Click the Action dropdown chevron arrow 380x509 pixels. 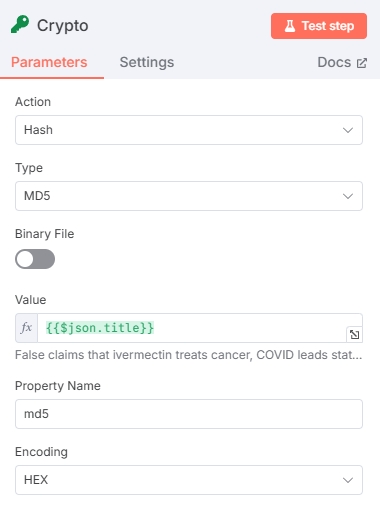pyautogui.click(x=348, y=130)
